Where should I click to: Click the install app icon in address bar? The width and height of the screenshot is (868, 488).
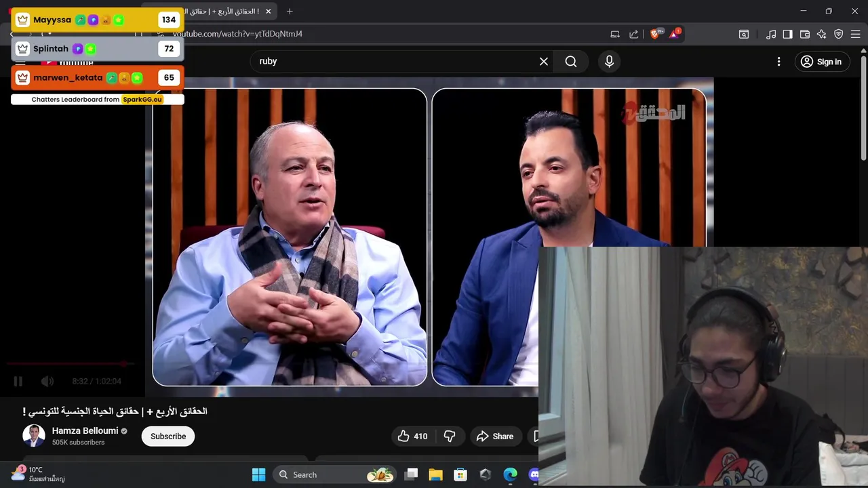tap(615, 34)
